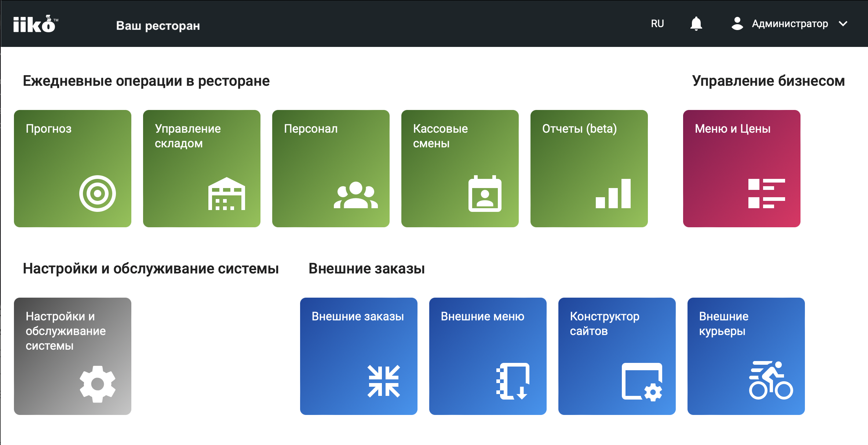Open Кассовые смены tile
Screen dimensions: 868x445
pos(460,168)
